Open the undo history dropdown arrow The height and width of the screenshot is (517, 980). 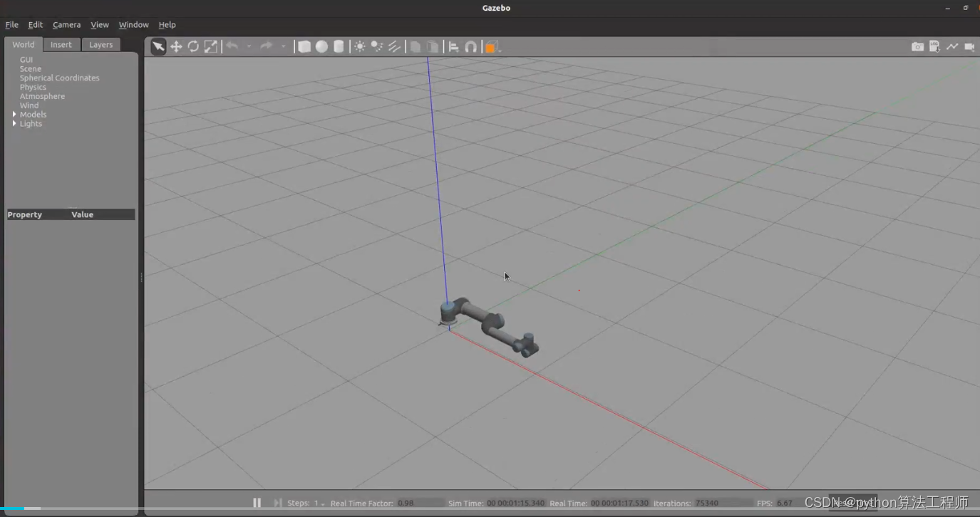coord(249,47)
